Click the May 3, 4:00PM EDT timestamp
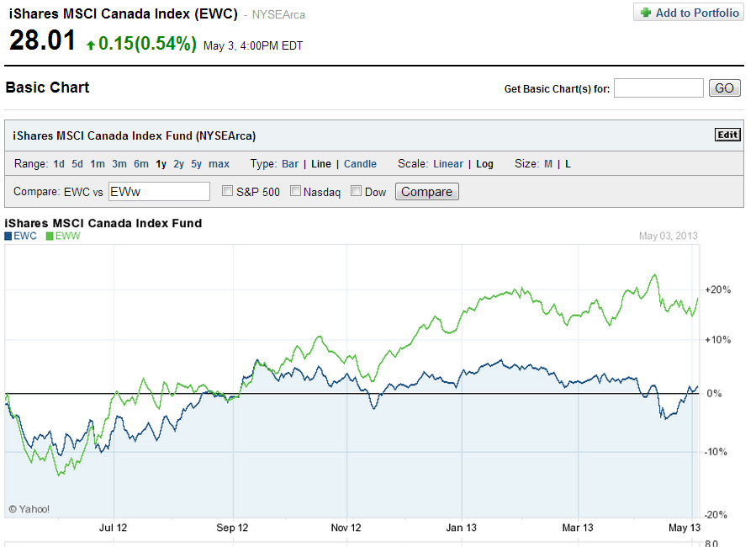Image resolution: width=756 pixels, height=547 pixels. coord(253,45)
